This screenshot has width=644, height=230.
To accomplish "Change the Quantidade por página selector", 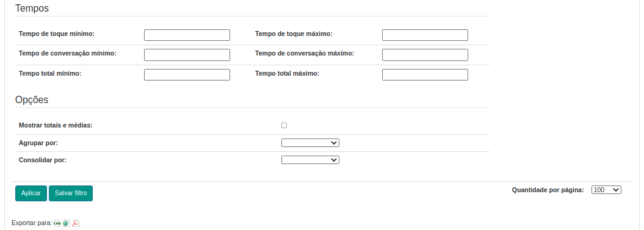I will tap(606, 190).
